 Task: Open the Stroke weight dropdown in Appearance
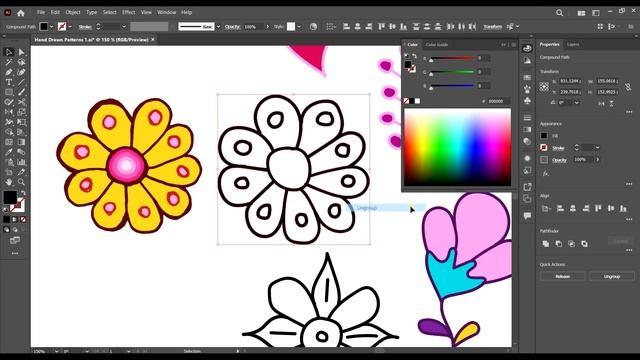(598, 148)
